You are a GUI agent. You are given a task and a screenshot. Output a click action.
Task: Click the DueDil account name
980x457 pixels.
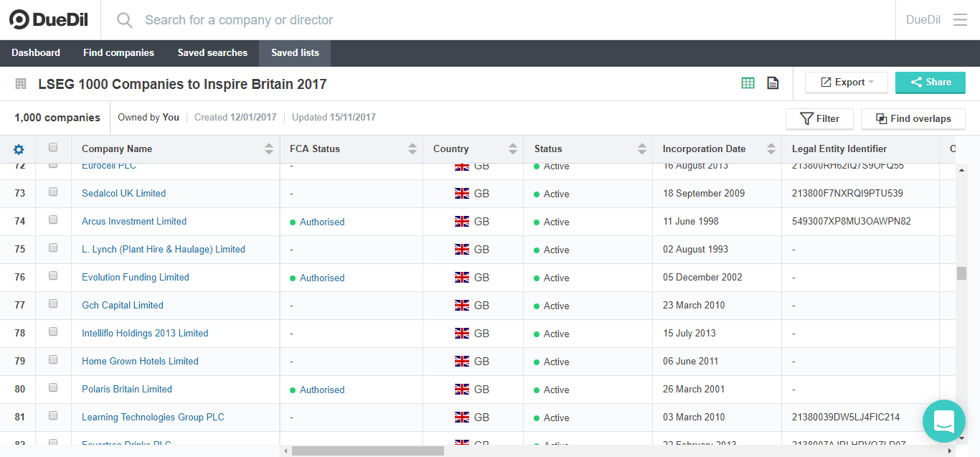pyautogui.click(x=923, y=20)
